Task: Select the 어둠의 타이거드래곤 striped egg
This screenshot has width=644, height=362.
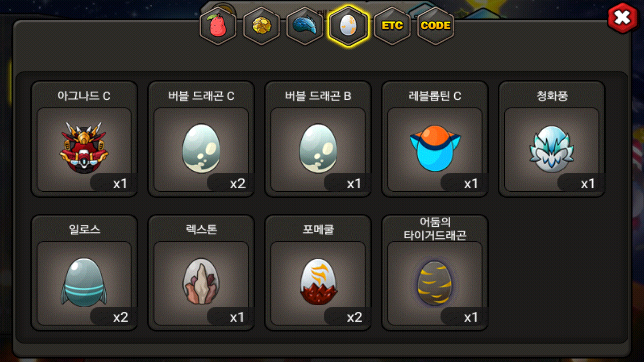Action: point(435,283)
